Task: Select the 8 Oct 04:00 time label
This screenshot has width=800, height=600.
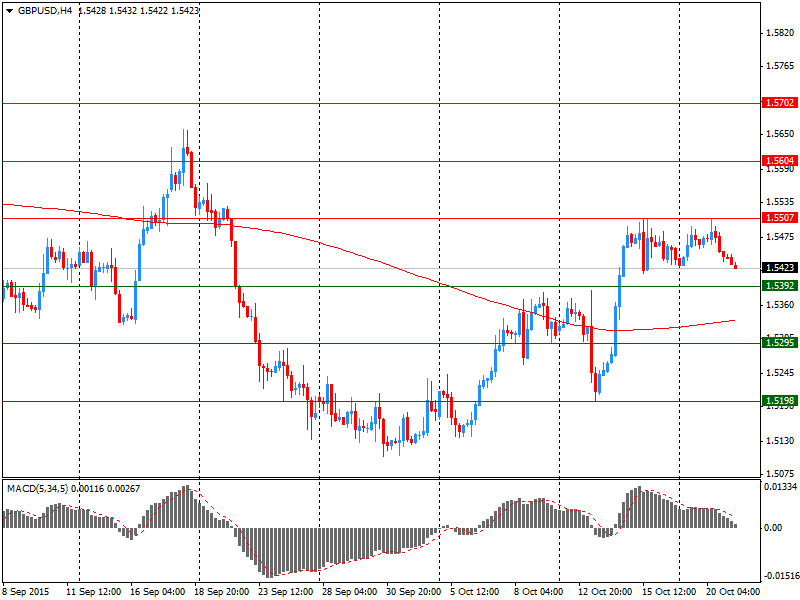Action: pyautogui.click(x=538, y=592)
